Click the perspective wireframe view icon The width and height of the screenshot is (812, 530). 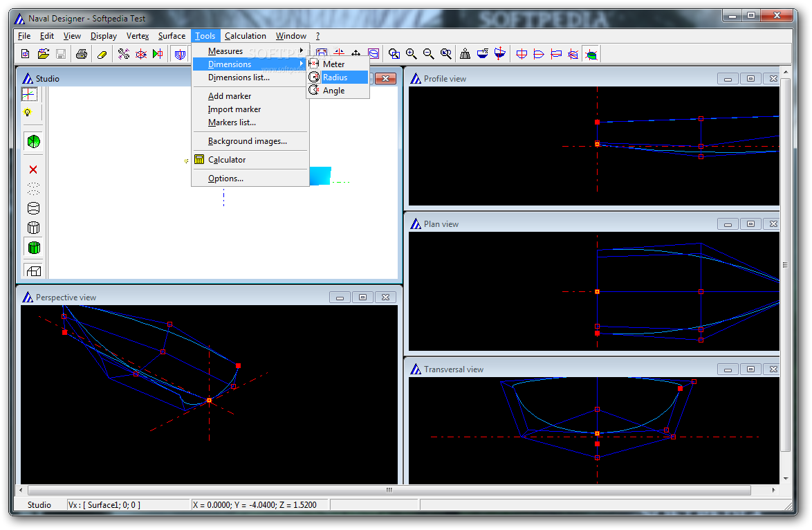click(573, 54)
